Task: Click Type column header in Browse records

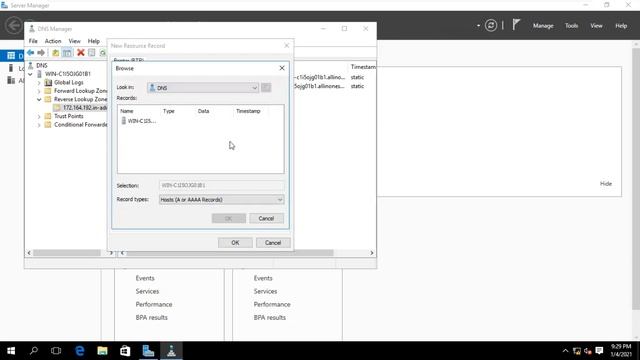Action: [169, 111]
